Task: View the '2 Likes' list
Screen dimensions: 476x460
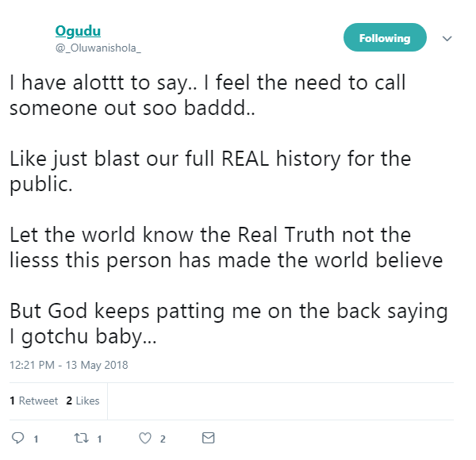Action: tap(83, 401)
